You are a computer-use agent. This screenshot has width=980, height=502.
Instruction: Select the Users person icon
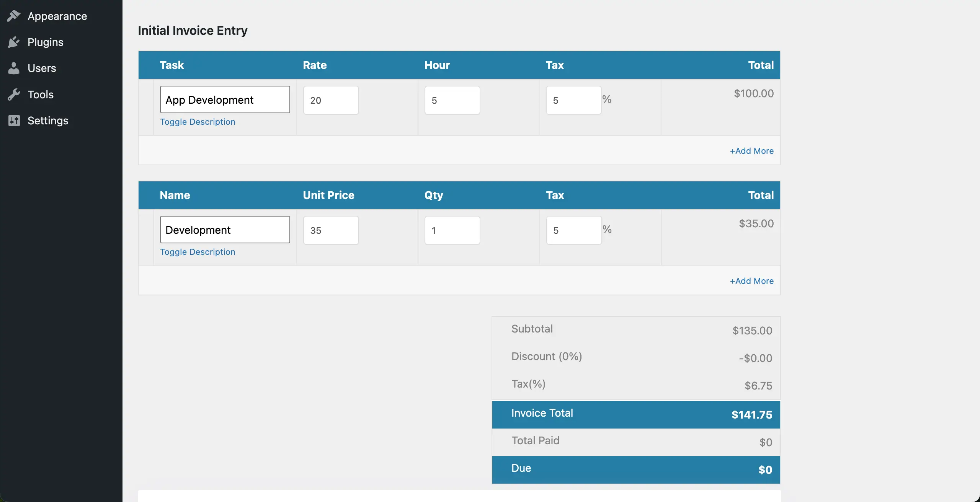14,68
